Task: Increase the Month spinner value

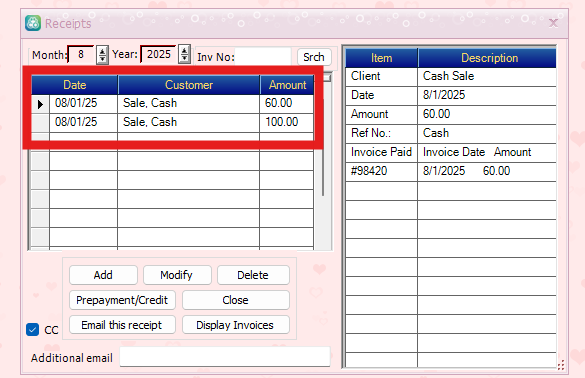Action: pyautogui.click(x=102, y=51)
